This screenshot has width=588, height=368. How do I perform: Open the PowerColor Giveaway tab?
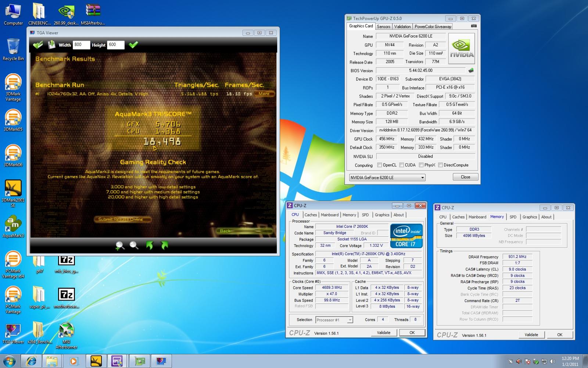click(x=433, y=26)
